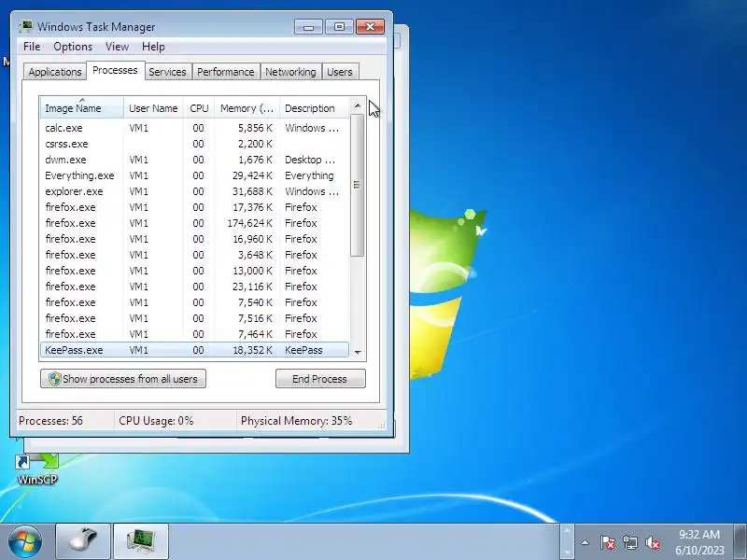Click Show processes from all users
The height and width of the screenshot is (560, 747).
pos(123,379)
